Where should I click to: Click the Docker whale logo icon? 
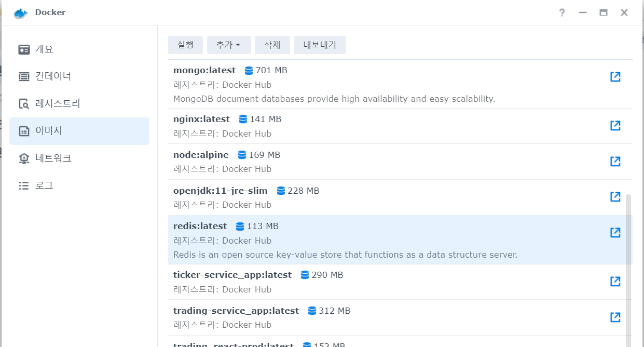20,12
